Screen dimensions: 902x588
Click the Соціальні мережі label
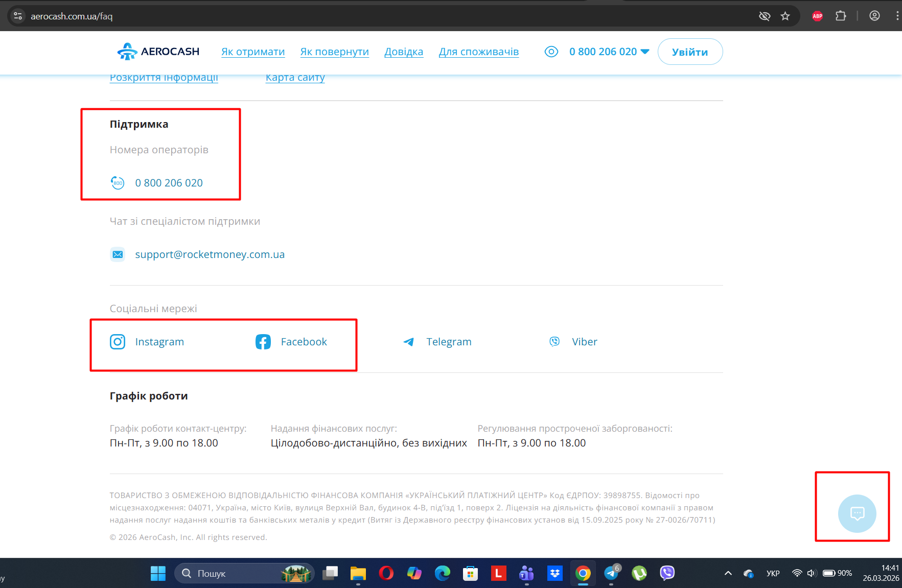153,309
